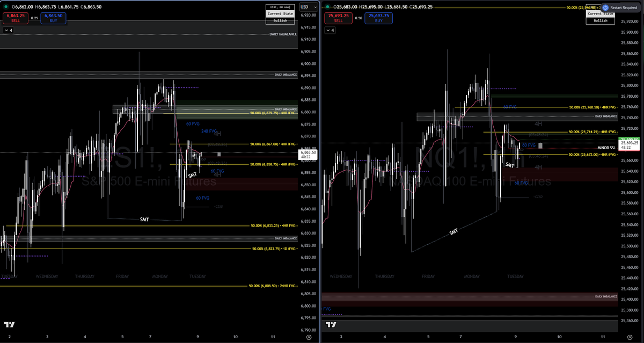Screen dimensions: 644x343
Task: Click the MONDAY day label on NQ chart
Action: pos(472,276)
